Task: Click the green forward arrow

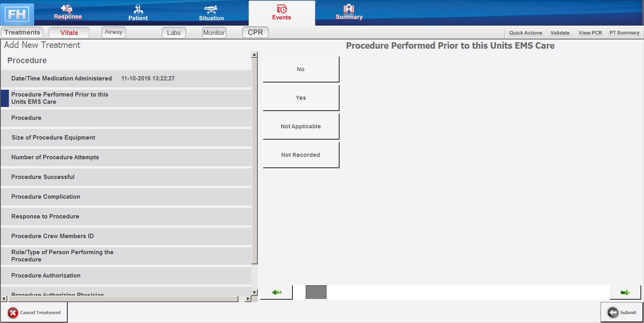Action: pos(625,292)
